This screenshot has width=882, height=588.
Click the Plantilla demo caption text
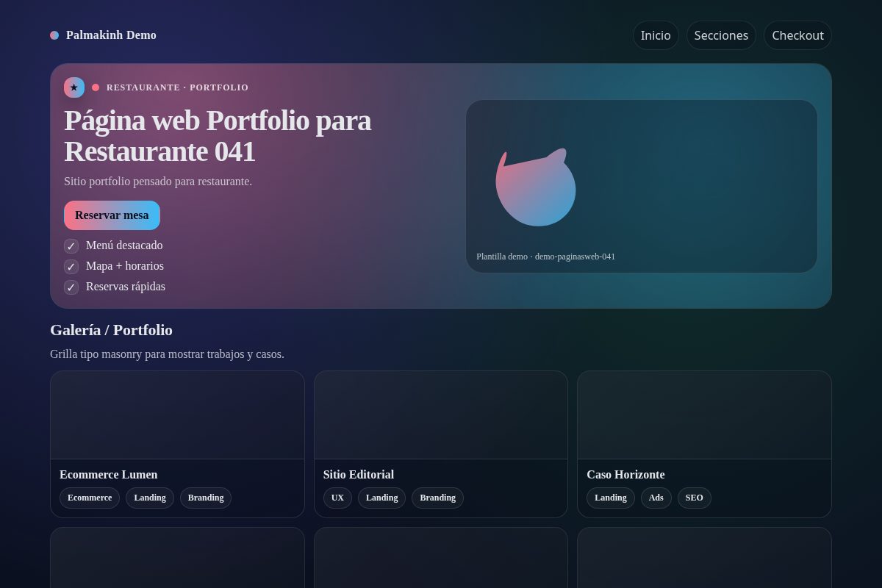(x=545, y=257)
